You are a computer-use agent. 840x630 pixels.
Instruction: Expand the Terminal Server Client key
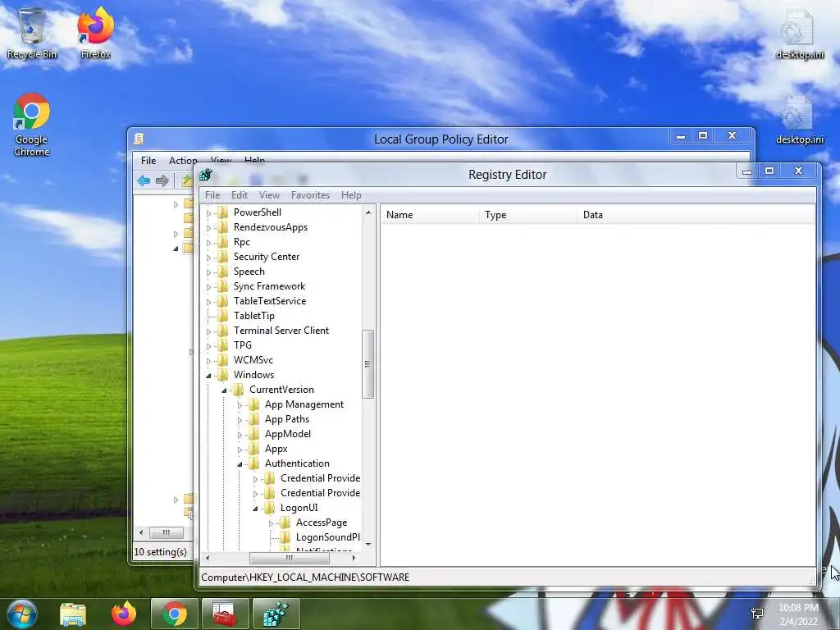208,331
